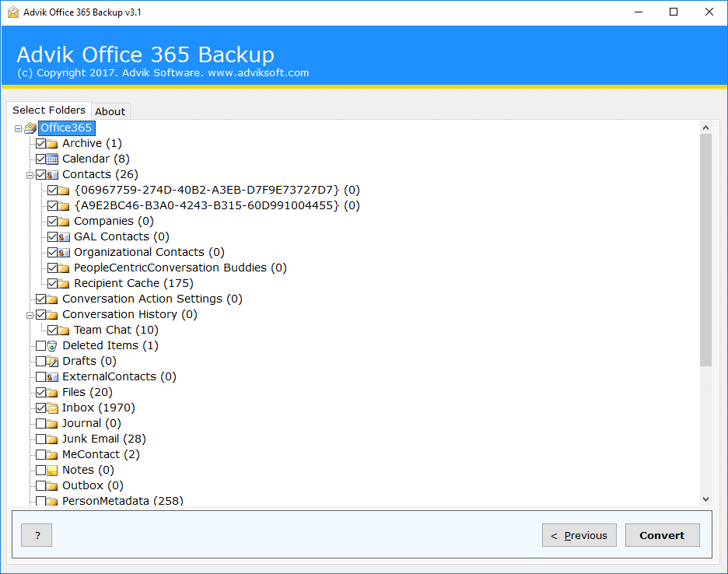Image resolution: width=728 pixels, height=574 pixels.
Task: Collapse the Office365 root node
Action: click(18, 128)
